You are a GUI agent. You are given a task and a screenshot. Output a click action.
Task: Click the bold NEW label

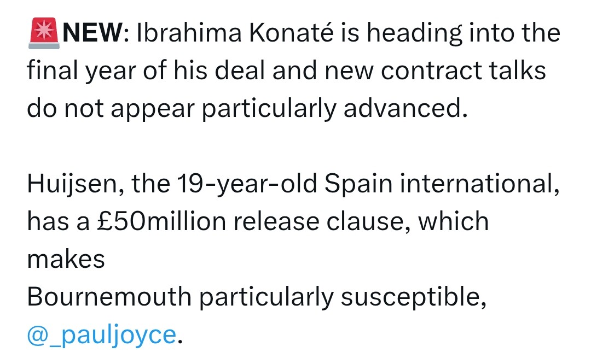pyautogui.click(x=92, y=33)
